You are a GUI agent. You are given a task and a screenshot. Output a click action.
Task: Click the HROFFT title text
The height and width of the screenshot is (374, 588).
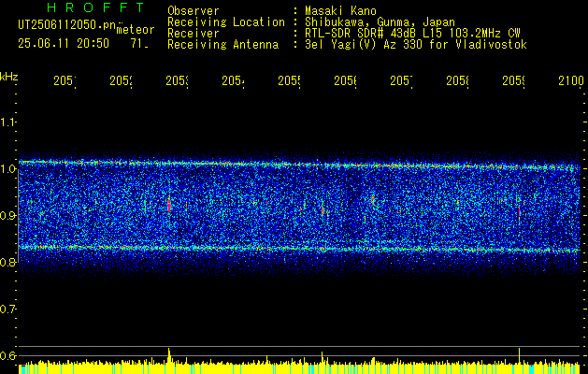tap(96, 7)
